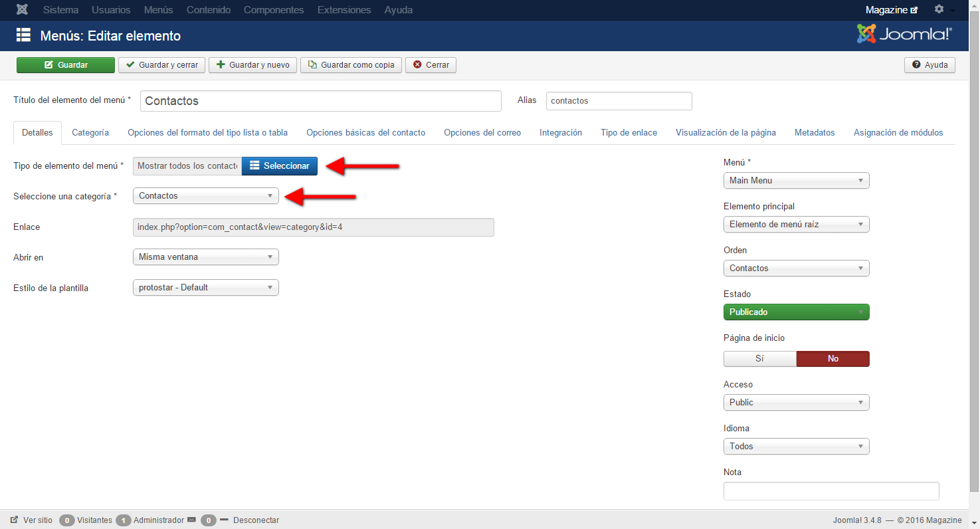
Task: Set Página de inicio to Sí
Action: click(x=759, y=358)
